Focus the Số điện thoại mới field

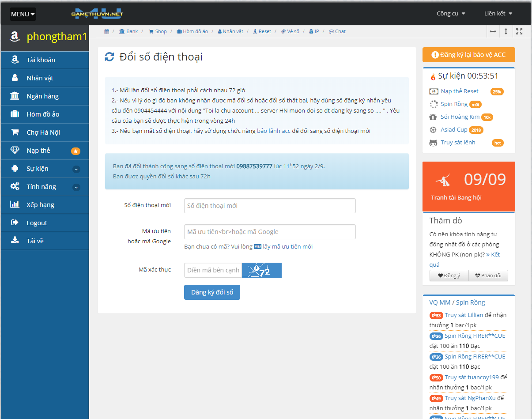[x=270, y=206]
